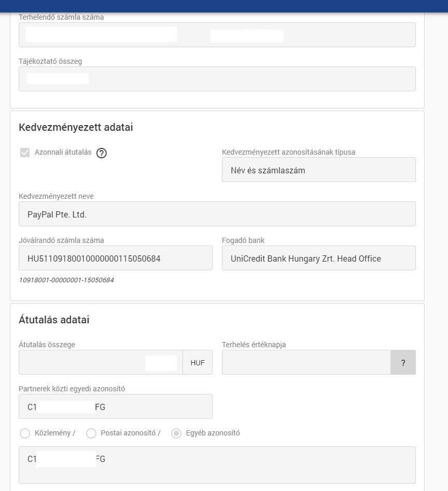448x491 pixels.
Task: Click the HUF currency label
Action: point(198,363)
